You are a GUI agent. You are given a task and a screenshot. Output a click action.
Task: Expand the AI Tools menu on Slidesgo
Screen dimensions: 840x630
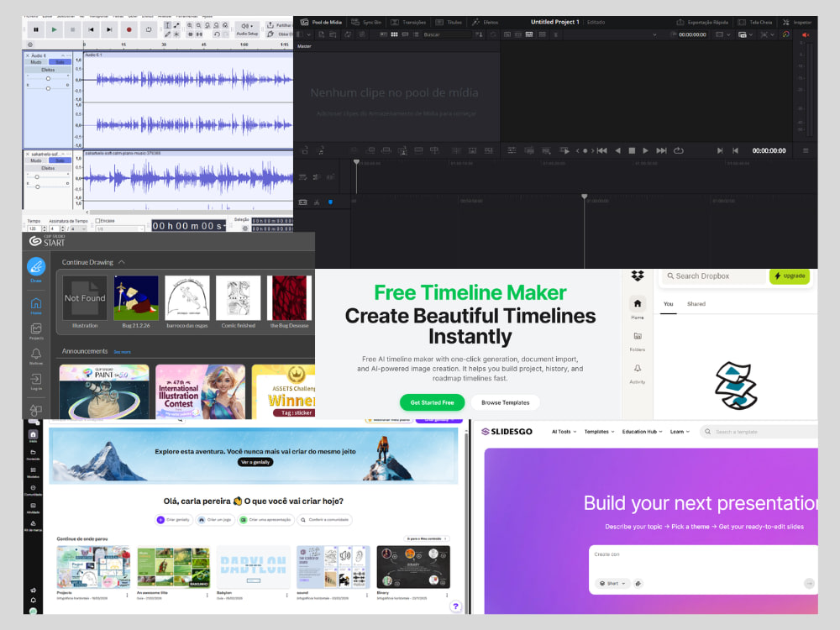pyautogui.click(x=564, y=432)
